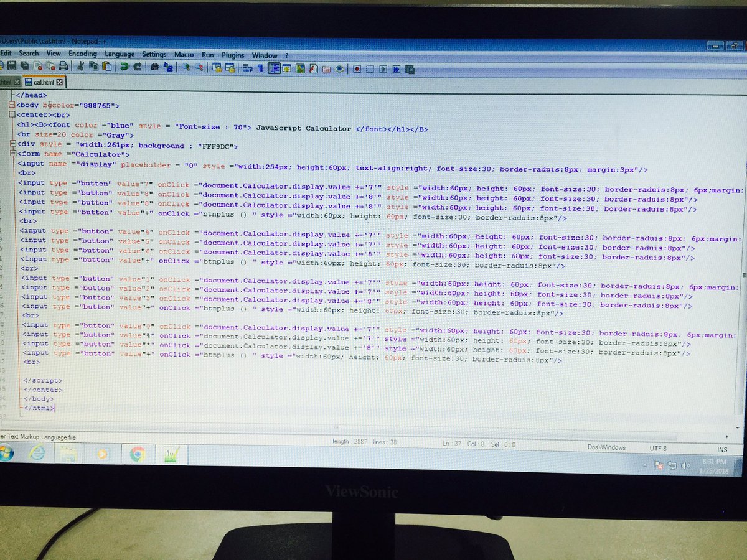
Task: Click Save Recorded Macro icon
Action: pyautogui.click(x=410, y=68)
